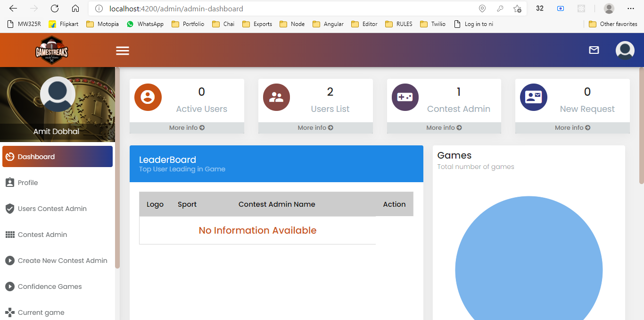This screenshot has width=644, height=320.
Task: Open the Angular bookmarks folder
Action: point(328,24)
